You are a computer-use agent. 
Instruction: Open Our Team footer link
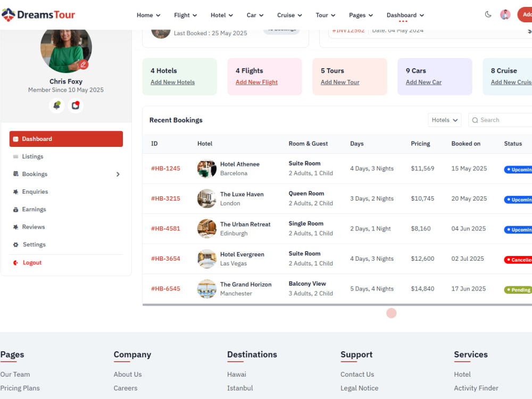(15, 374)
